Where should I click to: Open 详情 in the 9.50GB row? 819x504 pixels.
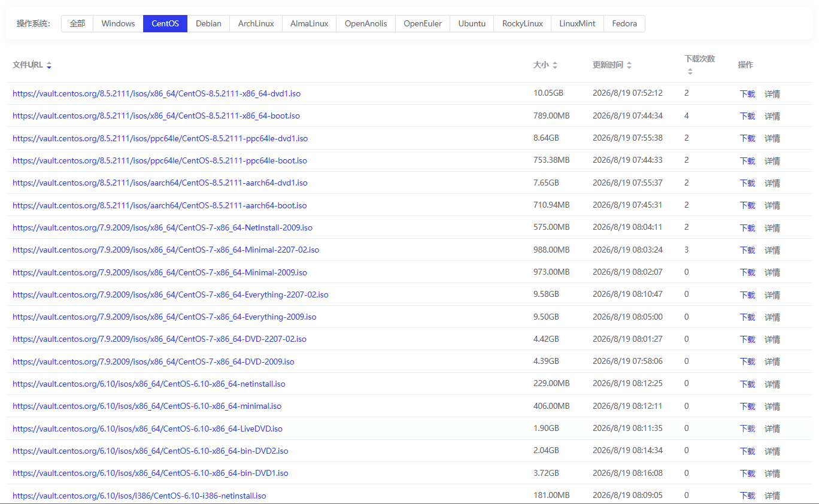tap(772, 317)
